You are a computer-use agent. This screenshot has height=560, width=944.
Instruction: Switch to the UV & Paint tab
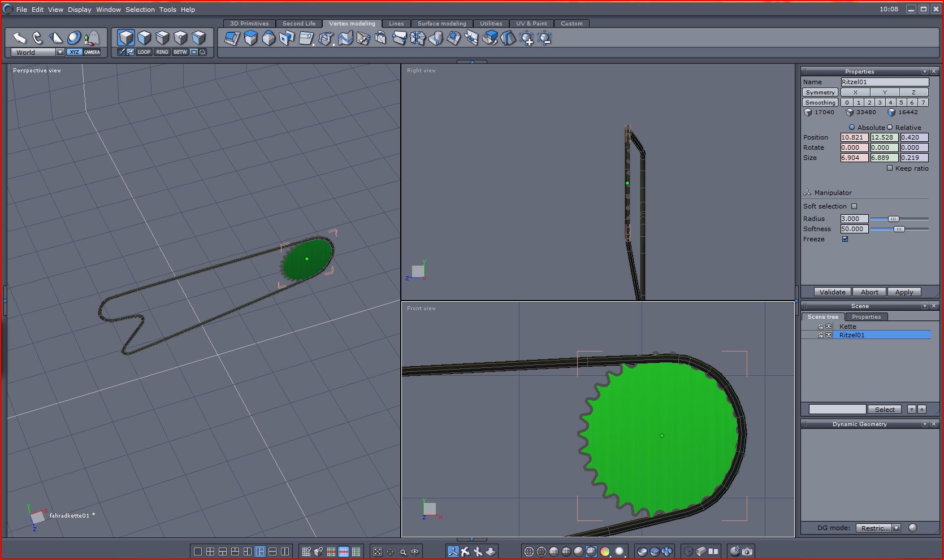coord(532,23)
